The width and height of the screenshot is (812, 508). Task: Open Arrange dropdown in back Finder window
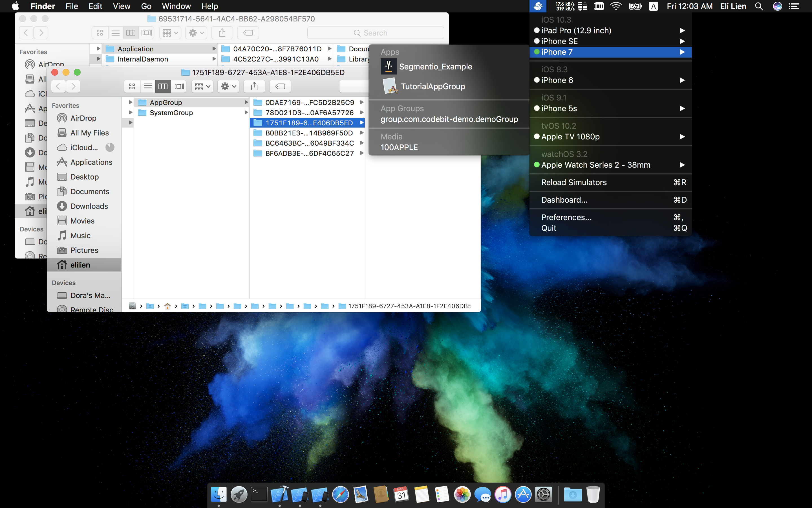coord(171,32)
